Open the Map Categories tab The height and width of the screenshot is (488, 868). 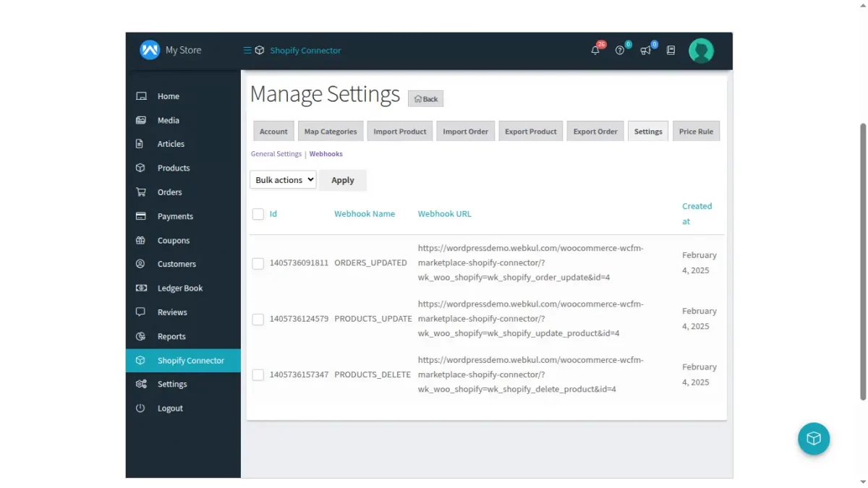tap(330, 131)
